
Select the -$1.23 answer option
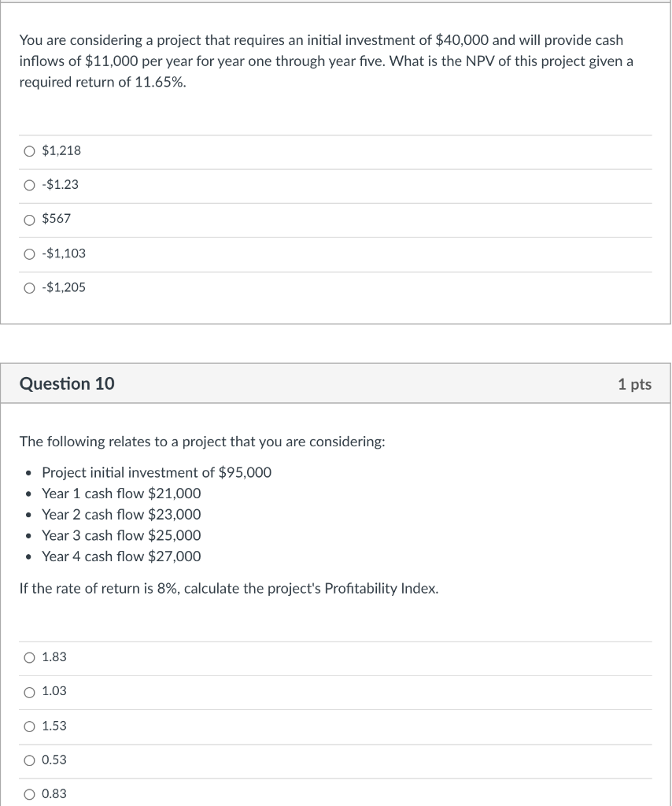pyautogui.click(x=28, y=186)
